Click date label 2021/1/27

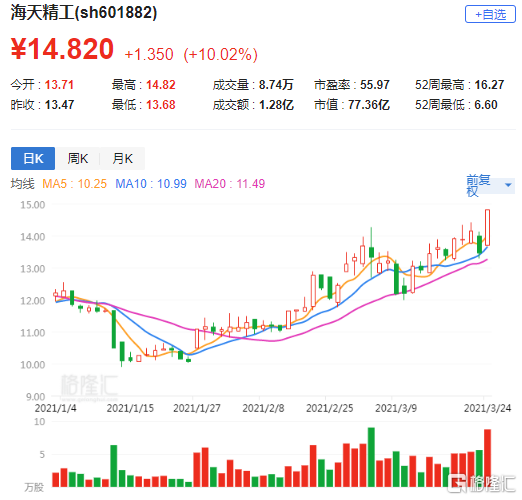click(197, 408)
